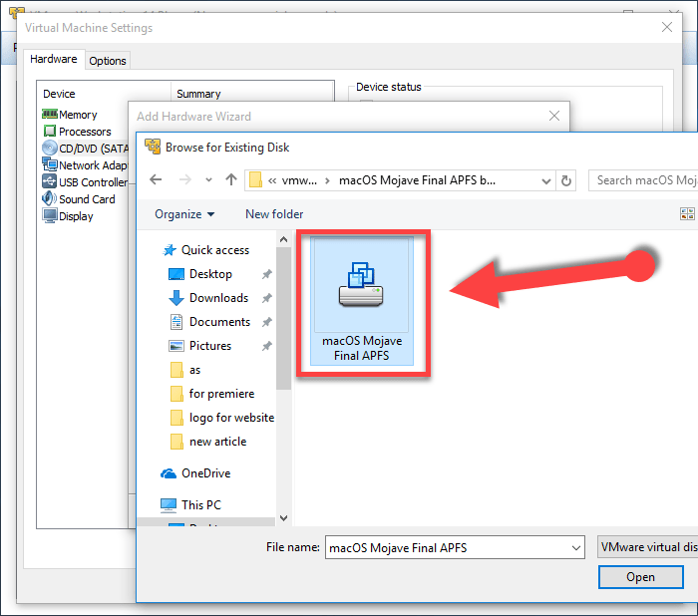698x616 pixels.
Task: Click the Memory device icon
Action: [50, 115]
